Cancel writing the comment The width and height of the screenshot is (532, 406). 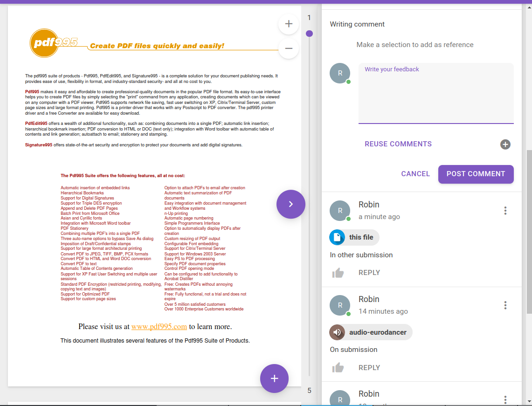click(x=415, y=174)
